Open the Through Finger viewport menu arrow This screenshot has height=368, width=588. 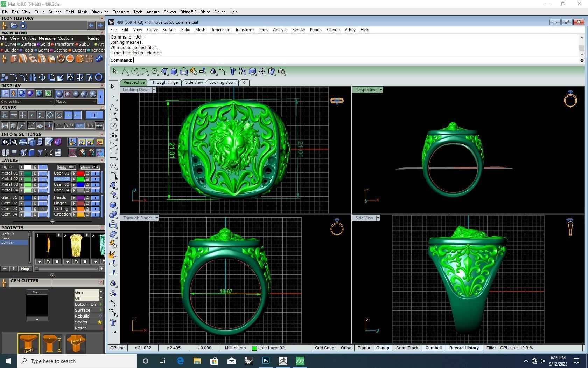(x=157, y=218)
